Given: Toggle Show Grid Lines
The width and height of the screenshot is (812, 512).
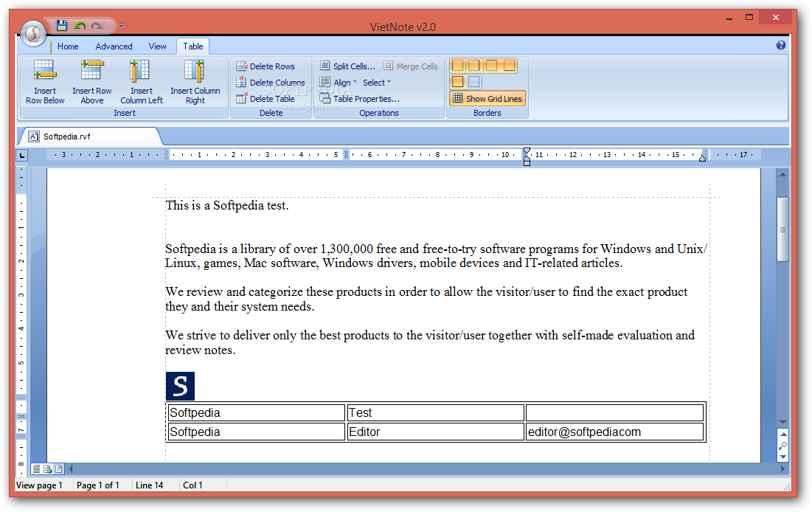Looking at the screenshot, I should (x=487, y=98).
